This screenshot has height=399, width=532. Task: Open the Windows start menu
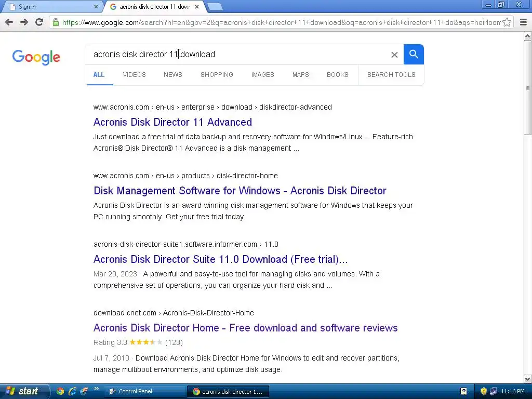click(24, 391)
